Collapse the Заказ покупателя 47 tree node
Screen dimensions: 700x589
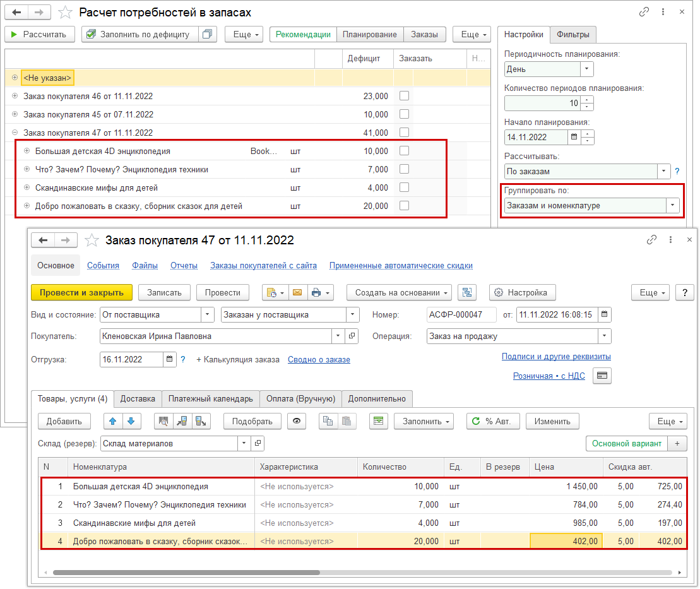pos(15,133)
